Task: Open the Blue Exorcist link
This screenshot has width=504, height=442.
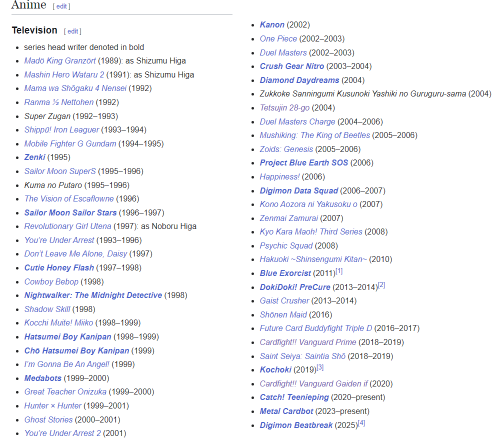Action: pos(285,273)
